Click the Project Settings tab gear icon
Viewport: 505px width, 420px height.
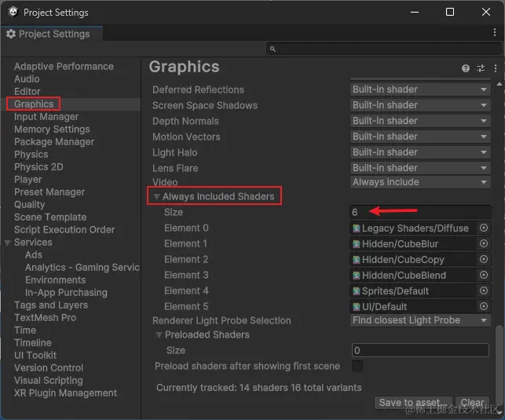[11, 34]
